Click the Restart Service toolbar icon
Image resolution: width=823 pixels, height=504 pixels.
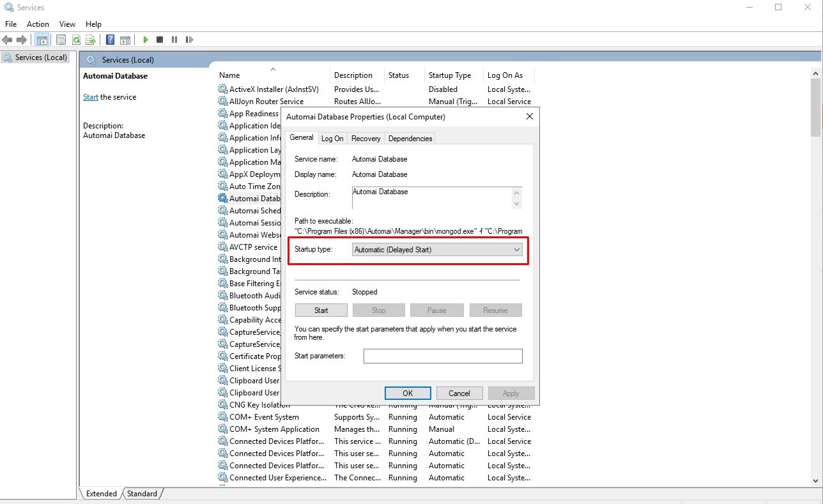click(189, 40)
